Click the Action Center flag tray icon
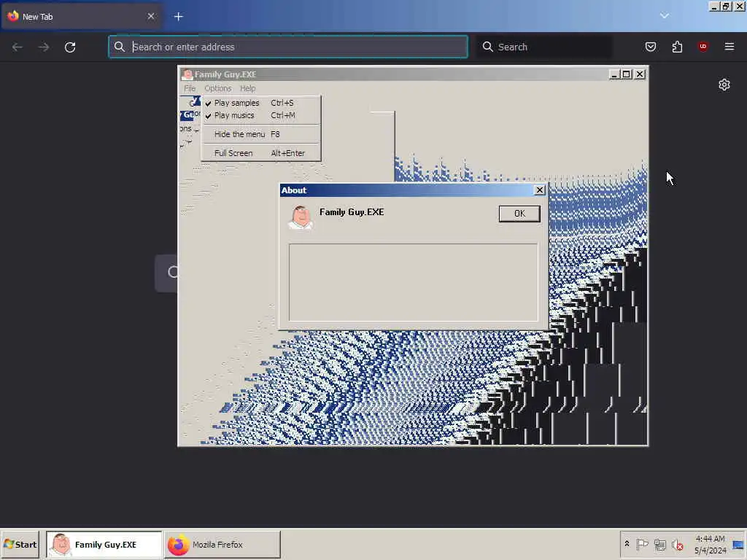Image resolution: width=747 pixels, height=560 pixels. click(642, 544)
